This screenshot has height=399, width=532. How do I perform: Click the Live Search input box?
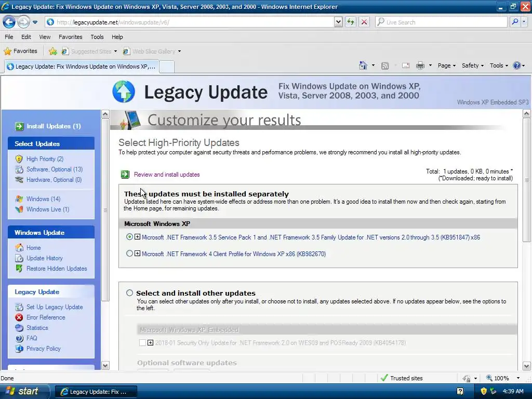click(441, 22)
